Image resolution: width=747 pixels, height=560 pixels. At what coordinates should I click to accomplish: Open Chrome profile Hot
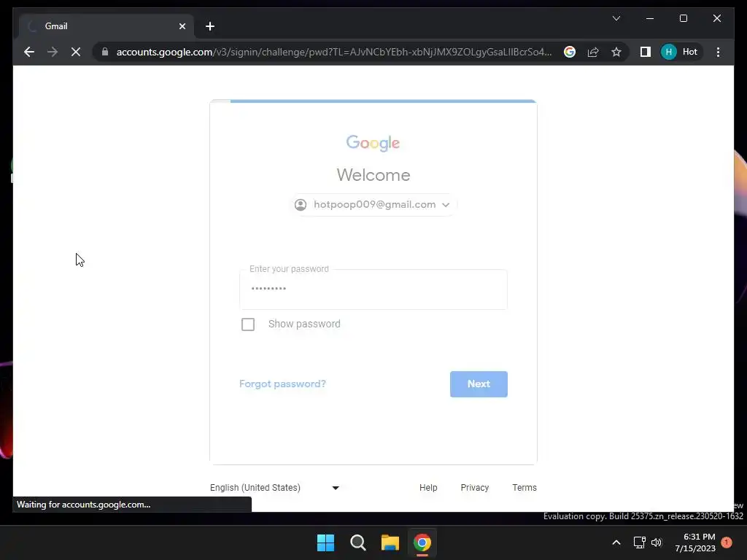point(681,52)
